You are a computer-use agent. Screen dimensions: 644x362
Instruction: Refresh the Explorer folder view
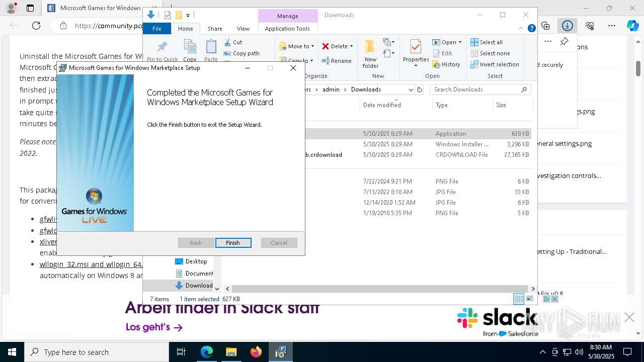coord(420,89)
